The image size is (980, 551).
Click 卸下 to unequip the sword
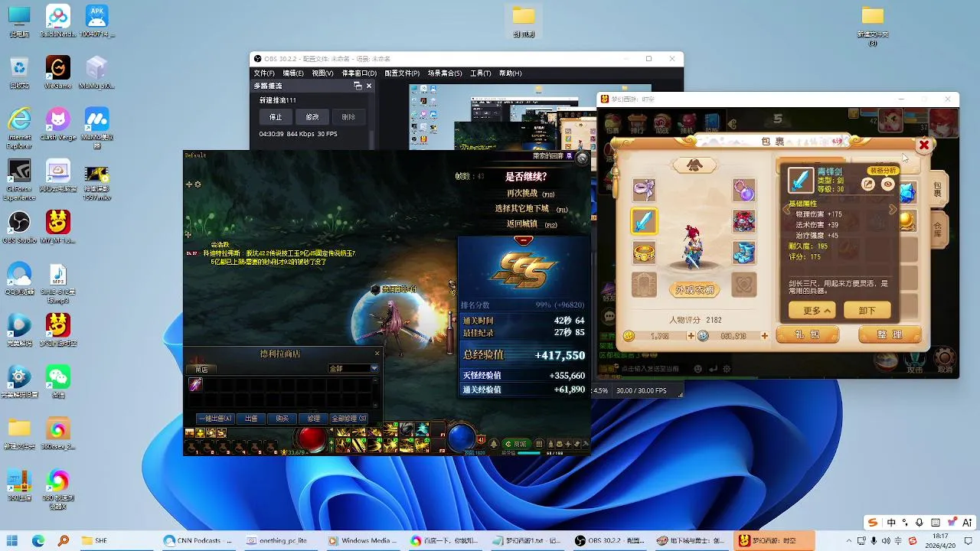tap(867, 311)
